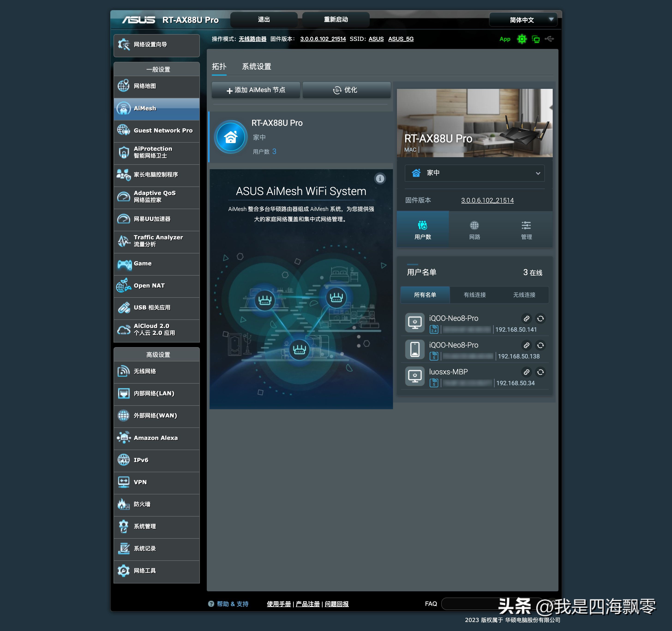Filter by 有线连接 clients
The image size is (672, 631).
click(x=475, y=295)
